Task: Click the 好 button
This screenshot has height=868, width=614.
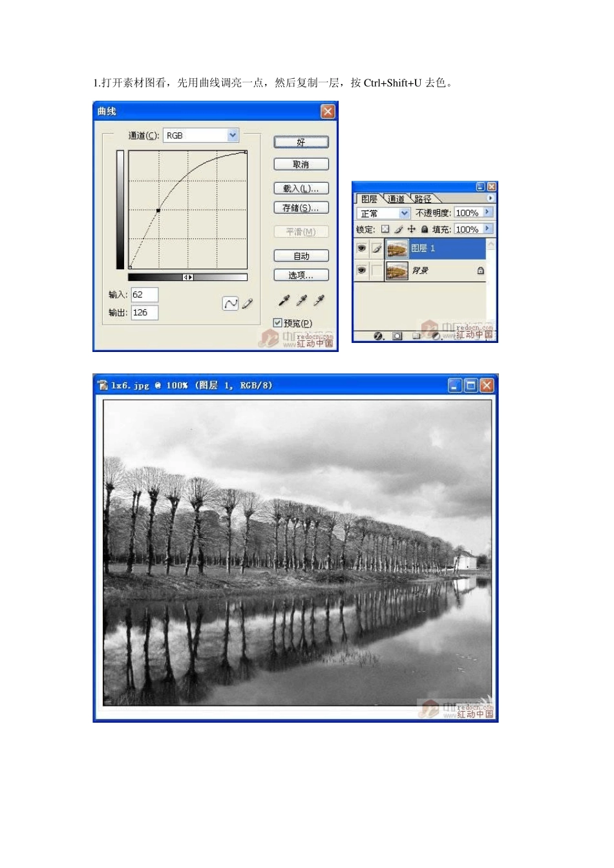Action: (301, 142)
